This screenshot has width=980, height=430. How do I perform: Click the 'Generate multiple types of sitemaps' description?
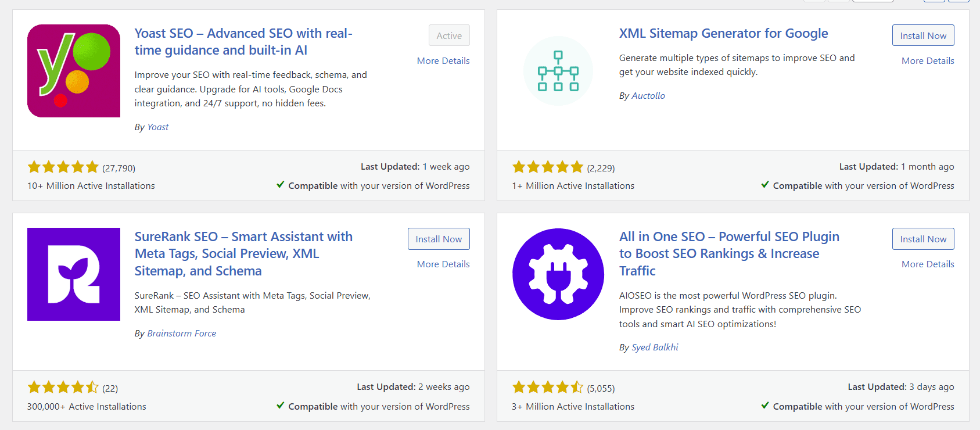737,64
